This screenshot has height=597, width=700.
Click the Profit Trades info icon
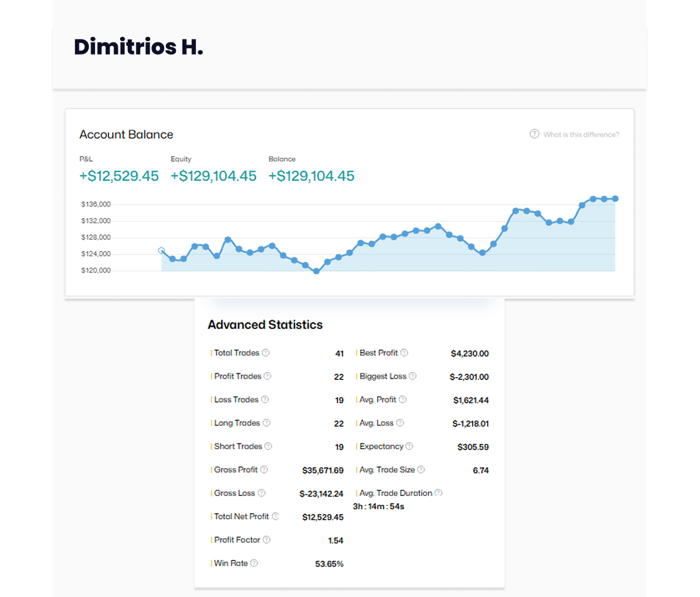[x=267, y=376]
